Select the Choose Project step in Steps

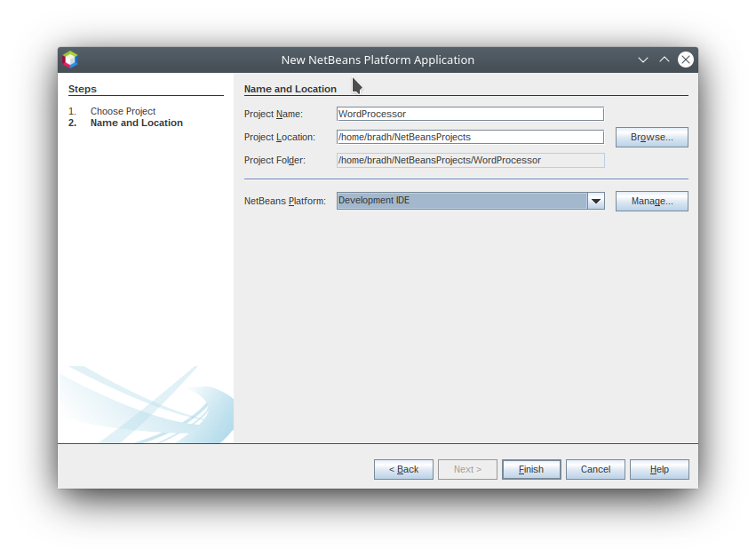[123, 111]
